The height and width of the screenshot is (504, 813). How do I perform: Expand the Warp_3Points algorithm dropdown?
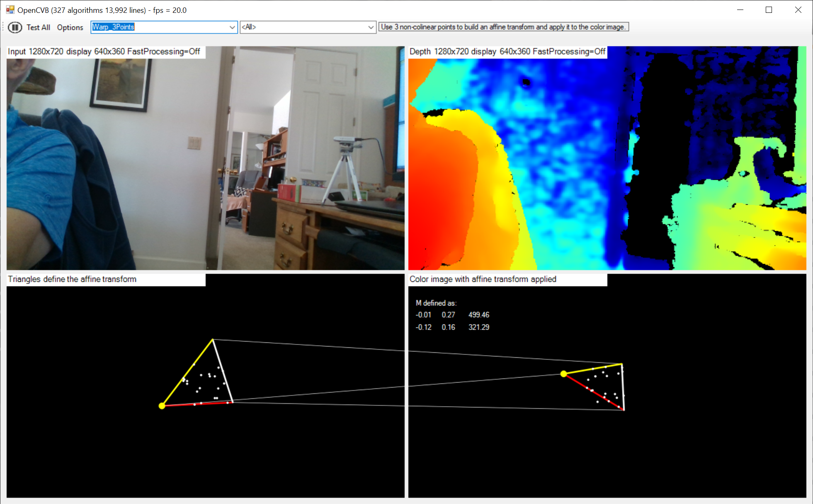(232, 27)
